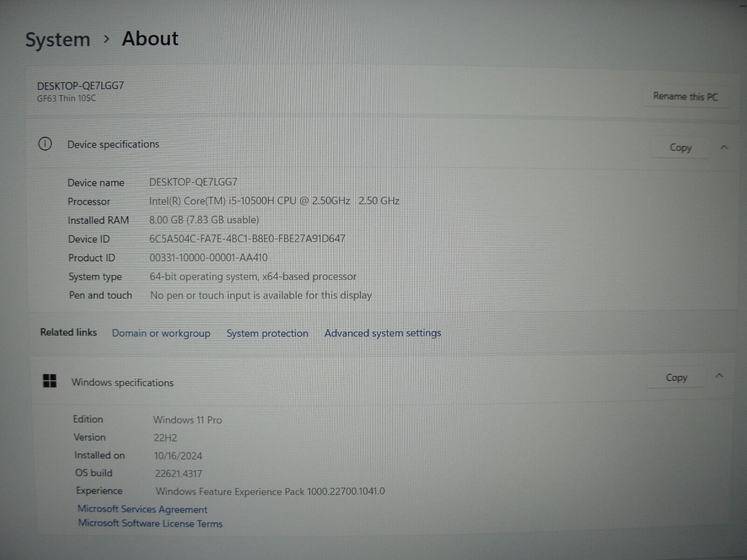The image size is (747, 560).
Task: Click the Processor label
Action: tap(89, 202)
